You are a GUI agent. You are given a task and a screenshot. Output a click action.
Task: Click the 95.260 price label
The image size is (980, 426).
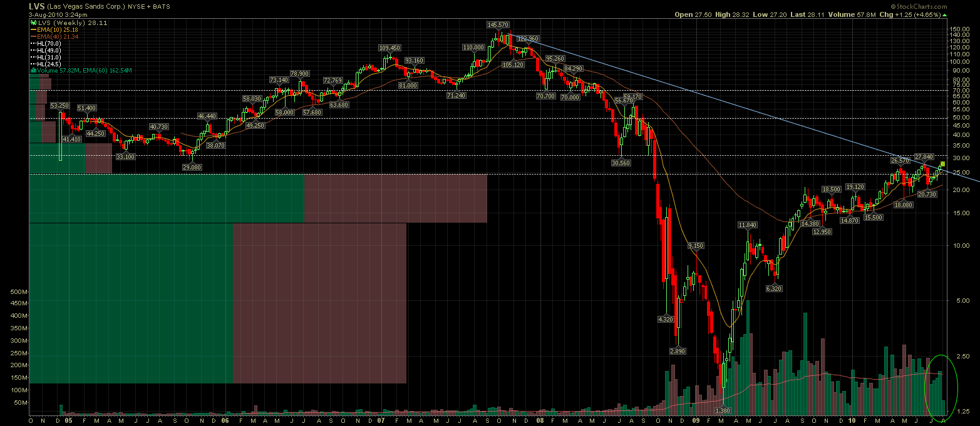555,58
